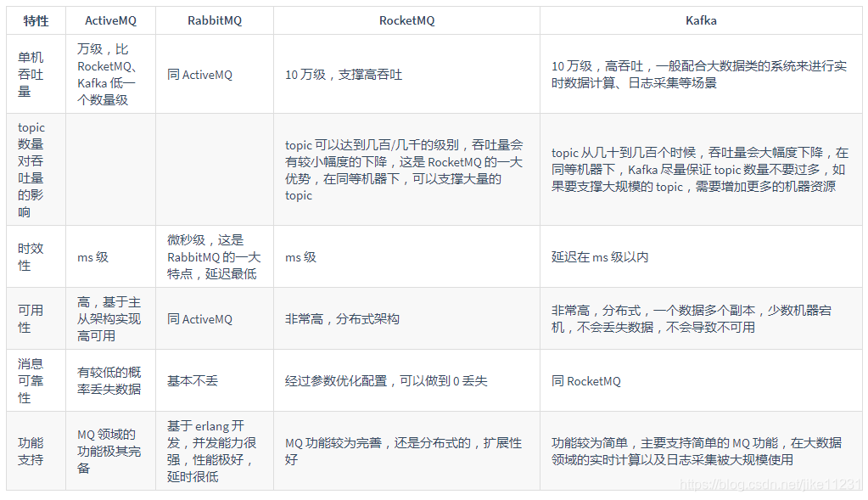Click Kafka cell 'topic 从几十到几百个时候'

[x=701, y=170]
